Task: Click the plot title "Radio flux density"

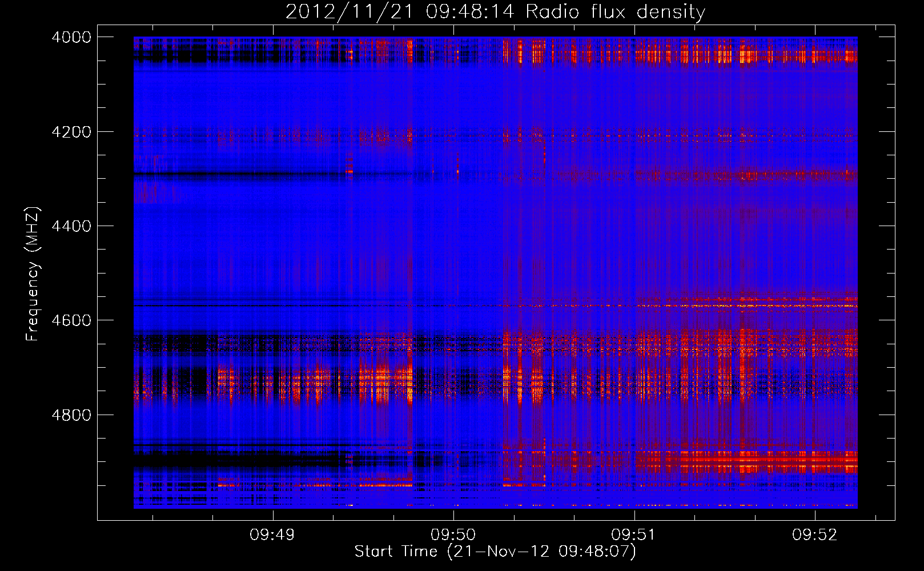Action: pos(615,11)
